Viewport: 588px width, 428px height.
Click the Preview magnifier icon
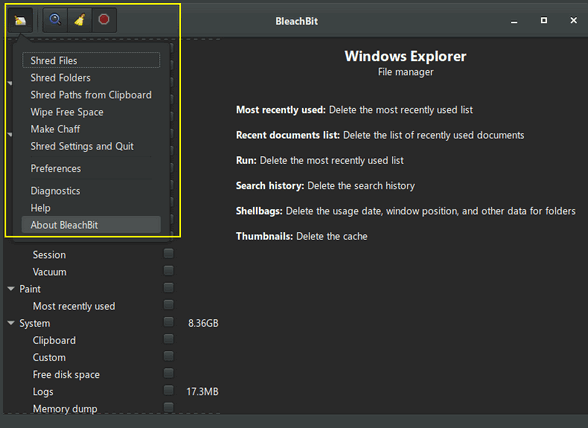point(55,20)
